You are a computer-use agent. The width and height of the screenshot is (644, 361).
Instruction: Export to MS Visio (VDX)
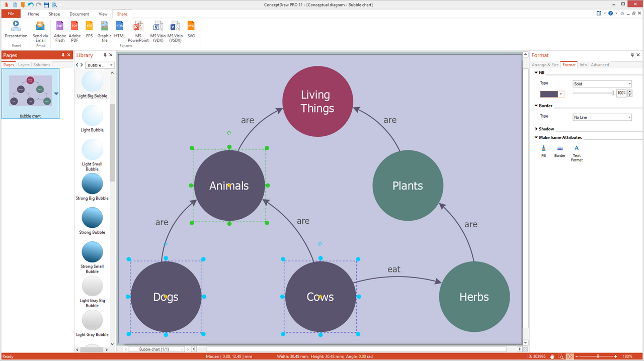(157, 31)
